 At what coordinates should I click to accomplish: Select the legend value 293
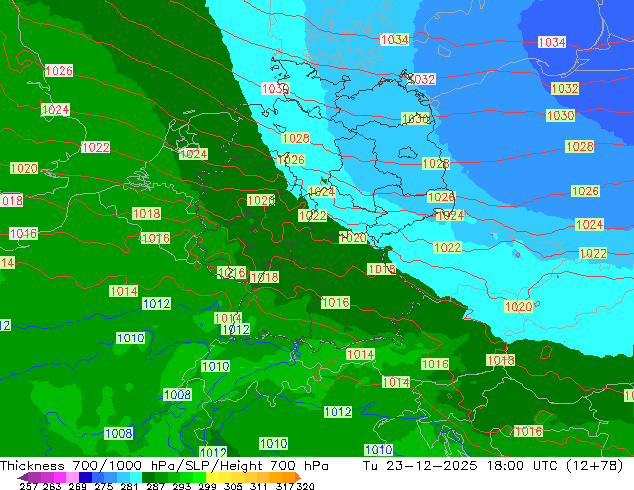[182, 486]
